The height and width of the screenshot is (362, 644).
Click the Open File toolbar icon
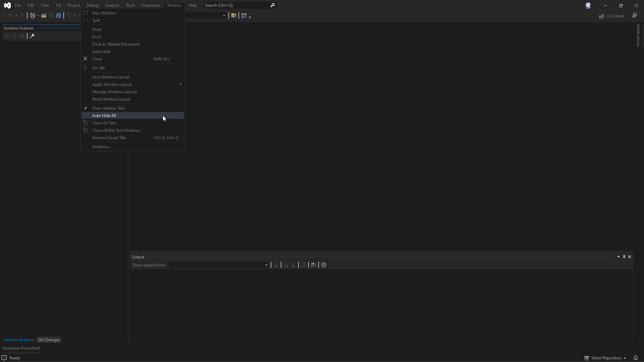[x=44, y=16]
